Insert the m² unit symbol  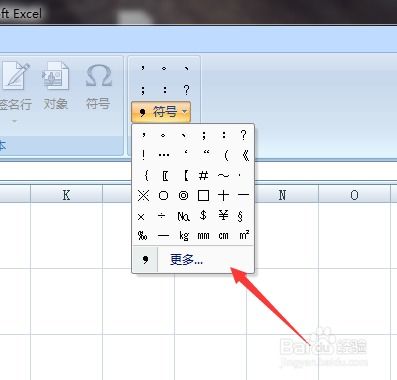pos(244,235)
